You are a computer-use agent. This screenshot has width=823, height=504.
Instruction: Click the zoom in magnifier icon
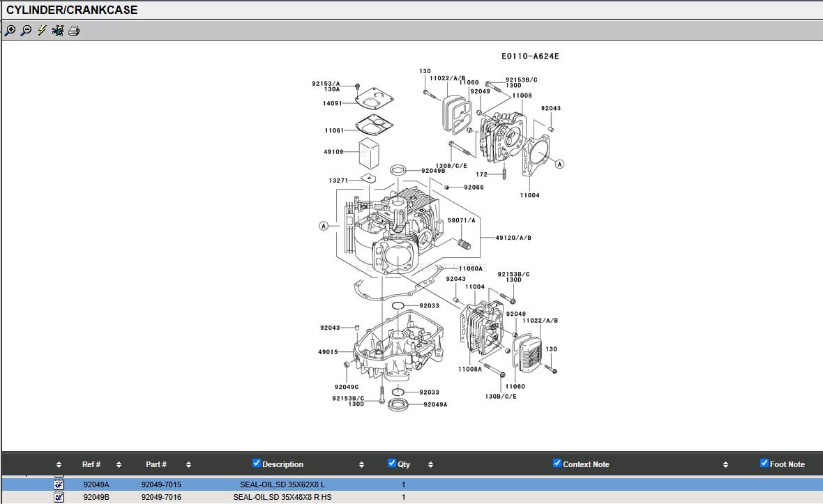click(x=10, y=30)
